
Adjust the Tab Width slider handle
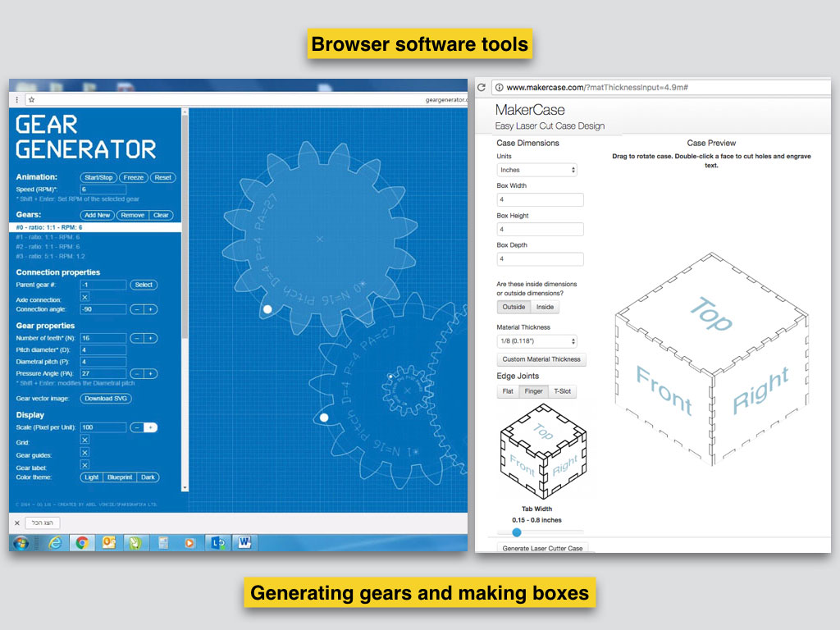[x=517, y=532]
